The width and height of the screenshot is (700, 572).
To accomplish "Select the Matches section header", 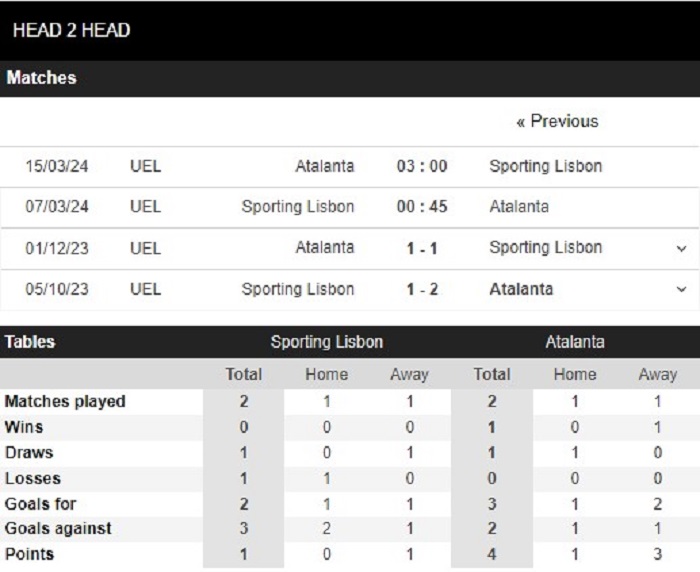I will (41, 78).
